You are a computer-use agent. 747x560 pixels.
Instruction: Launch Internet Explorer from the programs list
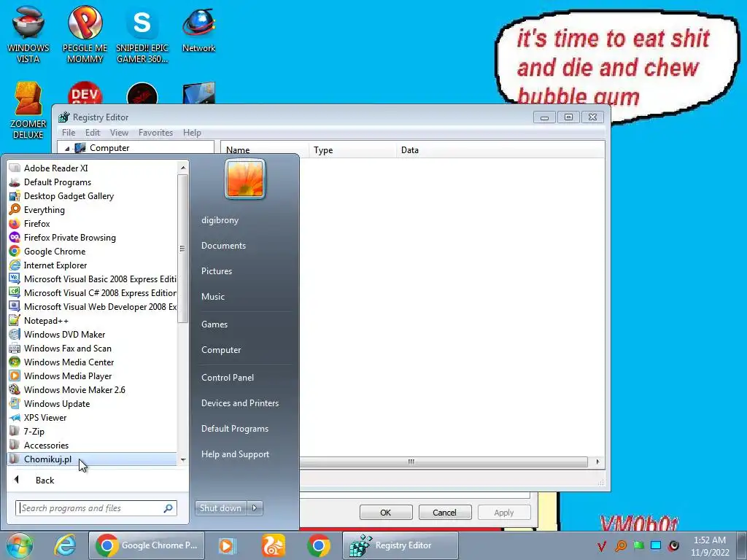[55, 265]
